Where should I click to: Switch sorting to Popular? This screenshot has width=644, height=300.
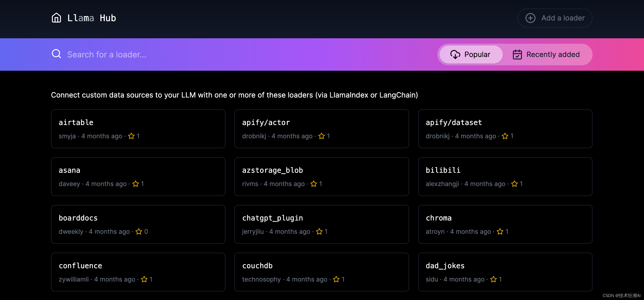471,55
